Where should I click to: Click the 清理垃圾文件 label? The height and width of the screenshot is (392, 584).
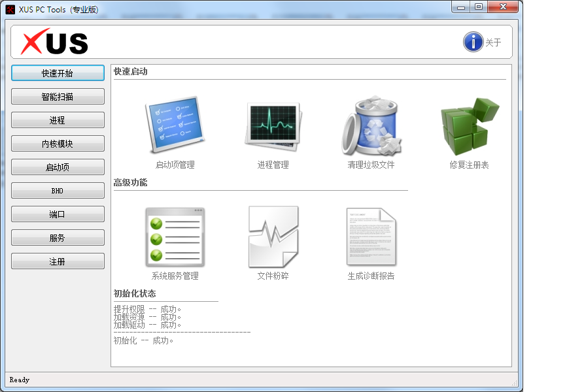point(371,165)
